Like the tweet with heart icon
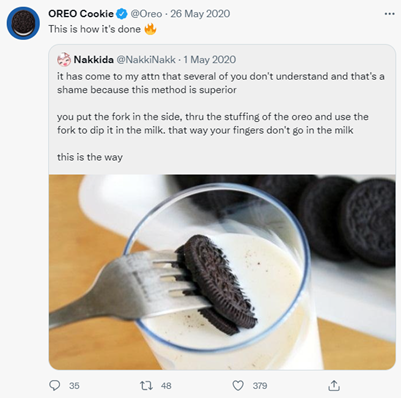Screen dimensions: 401x398 pyautogui.click(x=238, y=386)
